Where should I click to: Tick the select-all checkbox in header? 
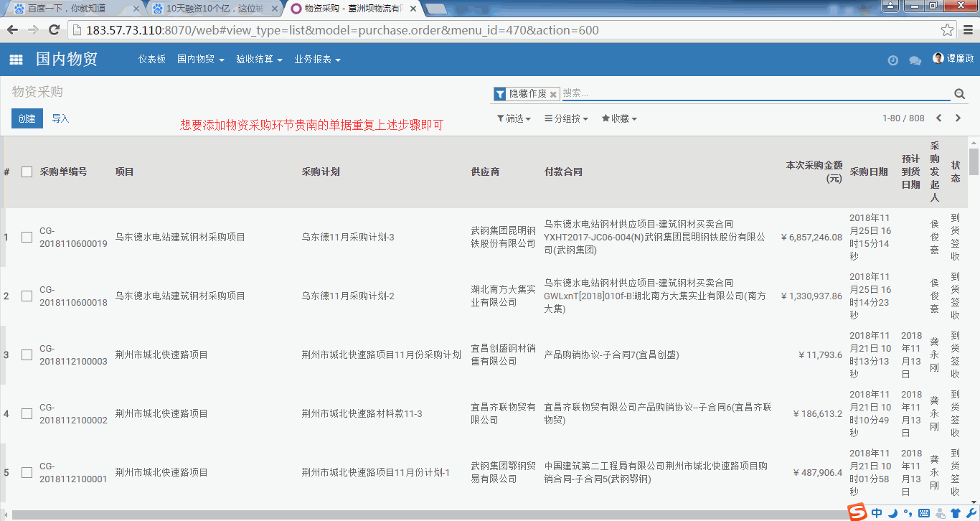click(x=27, y=172)
